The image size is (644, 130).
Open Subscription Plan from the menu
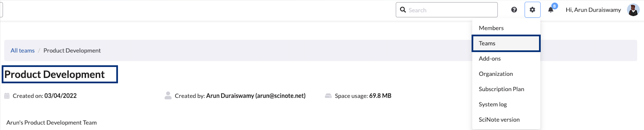click(501, 89)
